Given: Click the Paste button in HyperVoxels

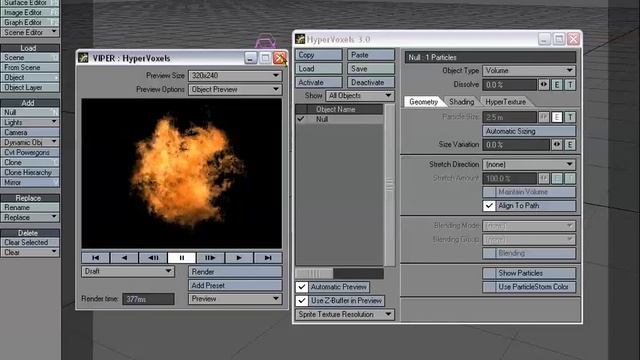Looking at the screenshot, I should tap(371, 55).
